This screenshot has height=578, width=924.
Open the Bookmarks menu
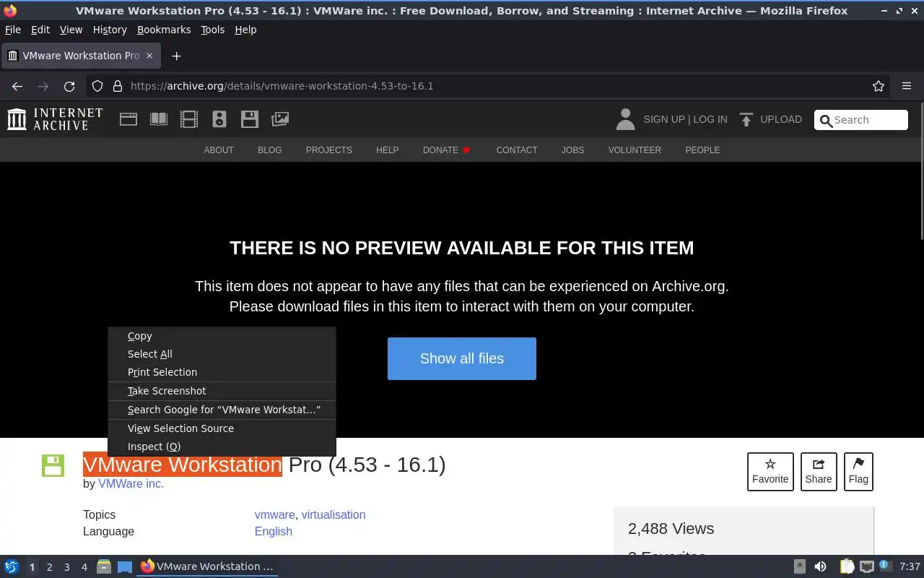click(x=164, y=30)
